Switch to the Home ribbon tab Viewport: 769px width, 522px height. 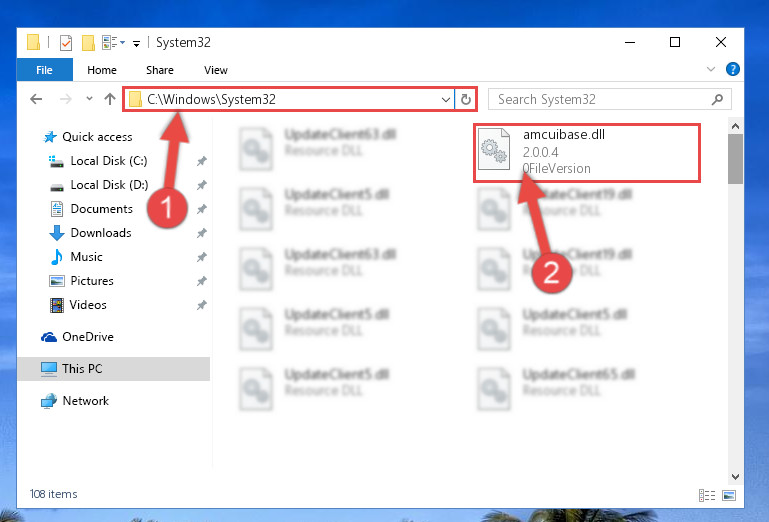(x=102, y=70)
